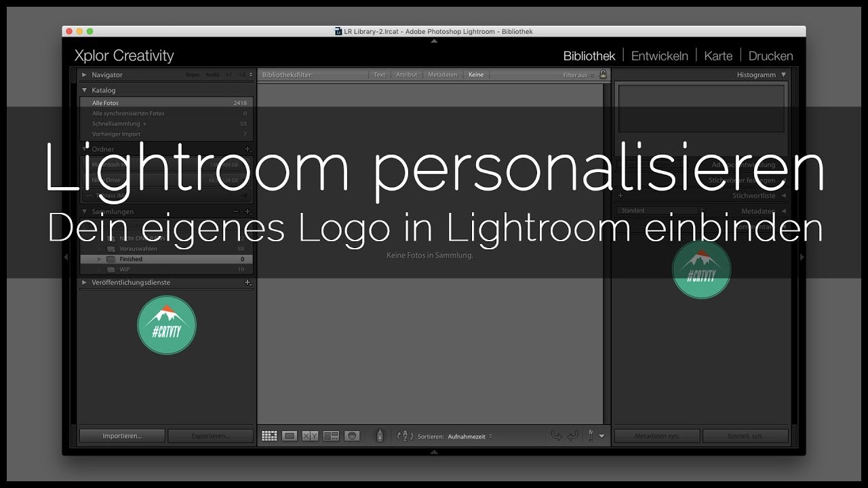Screen dimensions: 868x488
Task: Click the grid view vertical scrollbar
Action: (607, 254)
